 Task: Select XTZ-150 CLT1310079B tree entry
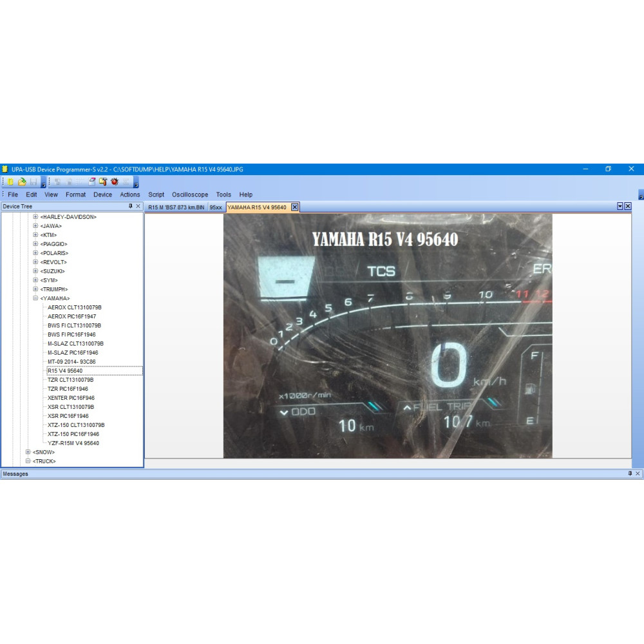coord(76,424)
